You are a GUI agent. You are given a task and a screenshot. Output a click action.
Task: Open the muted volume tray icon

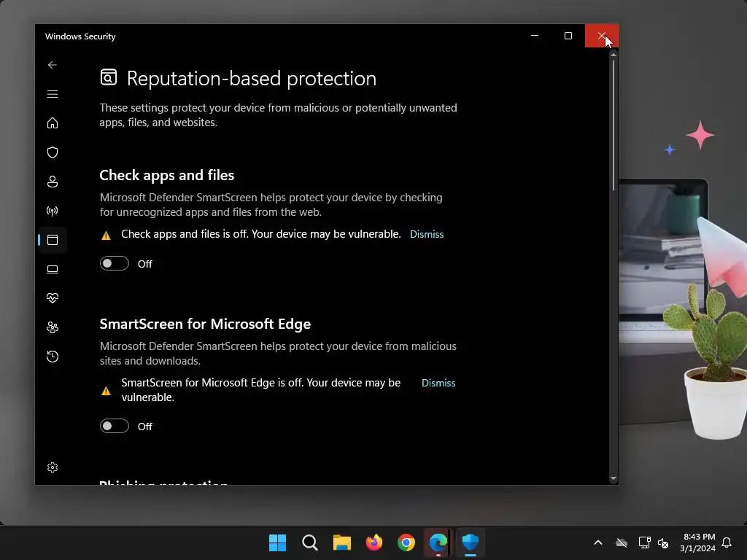[x=662, y=542]
